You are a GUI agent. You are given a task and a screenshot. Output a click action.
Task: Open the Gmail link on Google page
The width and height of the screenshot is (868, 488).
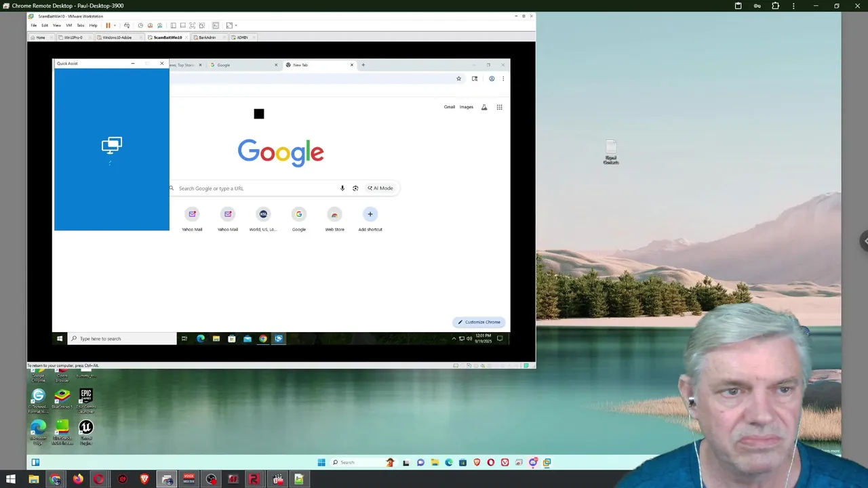point(450,107)
